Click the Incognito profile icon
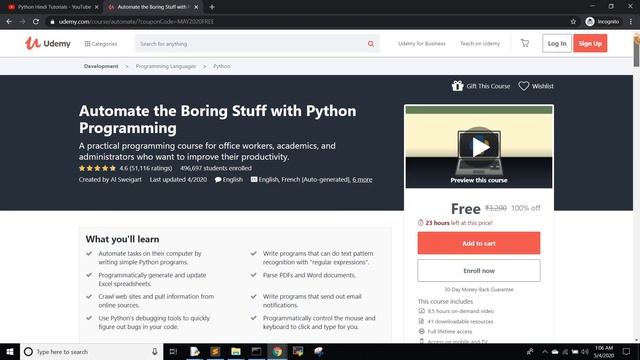Viewport: 640px width, 360px height. pyautogui.click(x=590, y=22)
